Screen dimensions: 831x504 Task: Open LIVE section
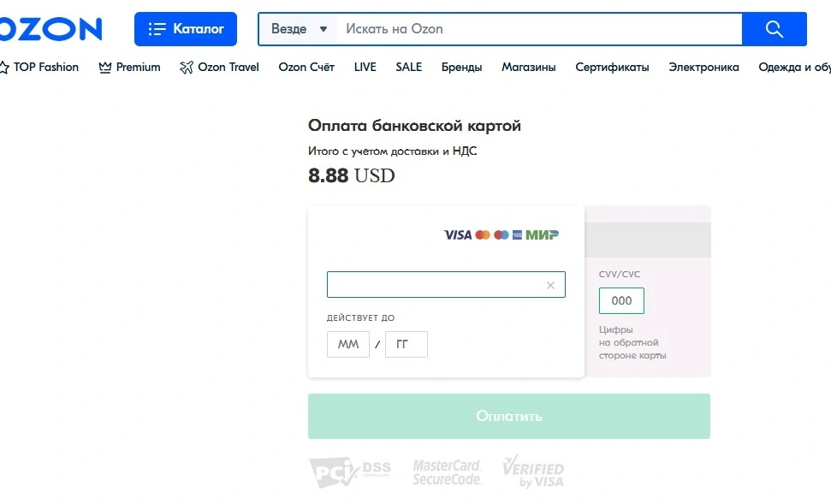point(365,67)
